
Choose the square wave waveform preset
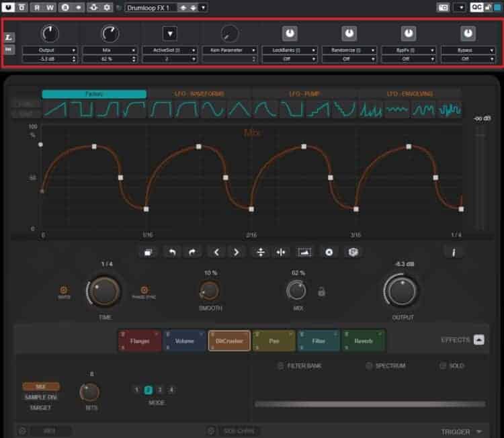pyautogui.click(x=81, y=109)
